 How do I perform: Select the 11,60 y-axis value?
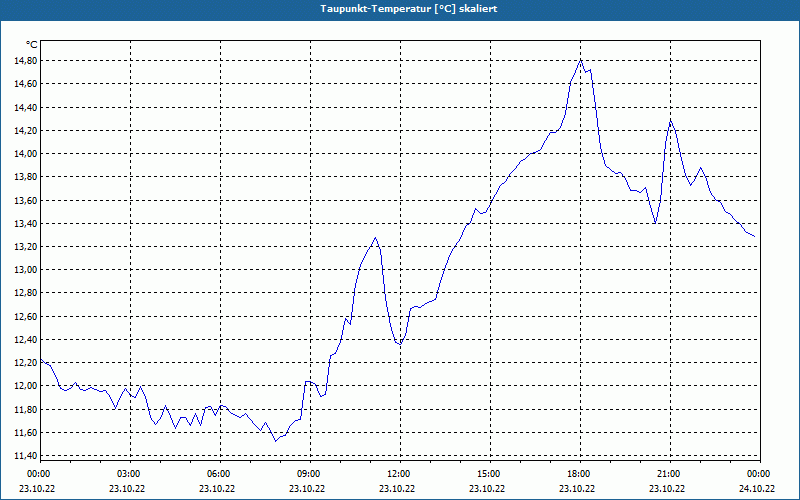coord(26,433)
